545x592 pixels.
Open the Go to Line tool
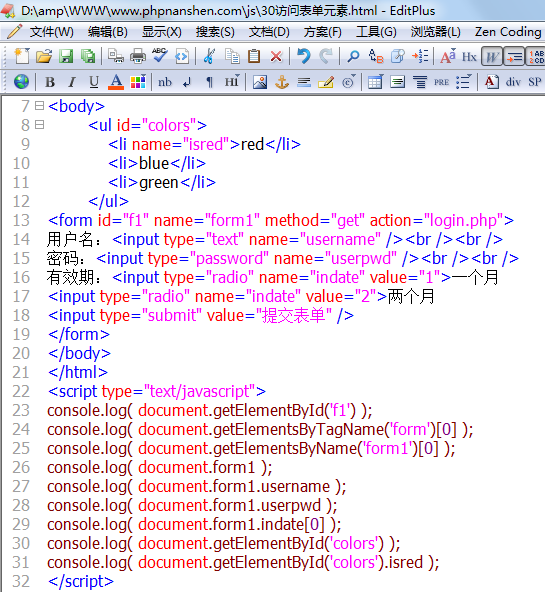(x=420, y=57)
